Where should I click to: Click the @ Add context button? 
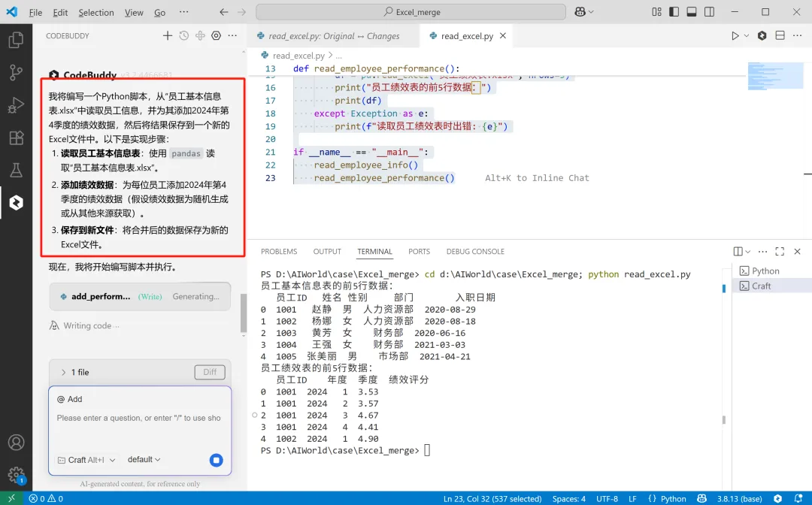(69, 399)
